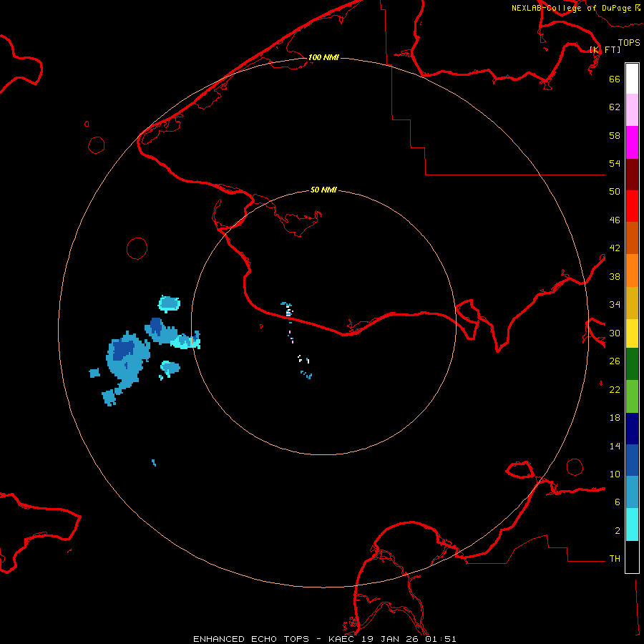Click the cyan echo touching the 50 NMI ring
Screen dimensions: 644x644
tap(187, 342)
